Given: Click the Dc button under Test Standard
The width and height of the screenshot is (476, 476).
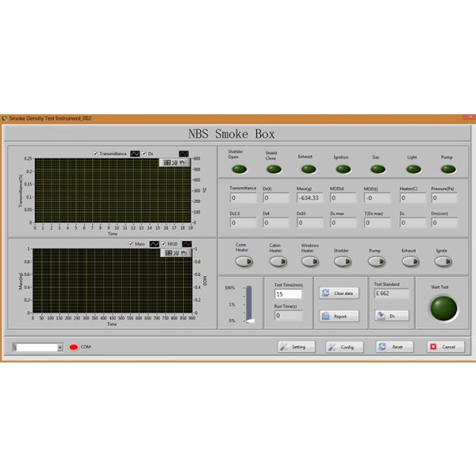Looking at the screenshot, I should pyautogui.click(x=391, y=316).
